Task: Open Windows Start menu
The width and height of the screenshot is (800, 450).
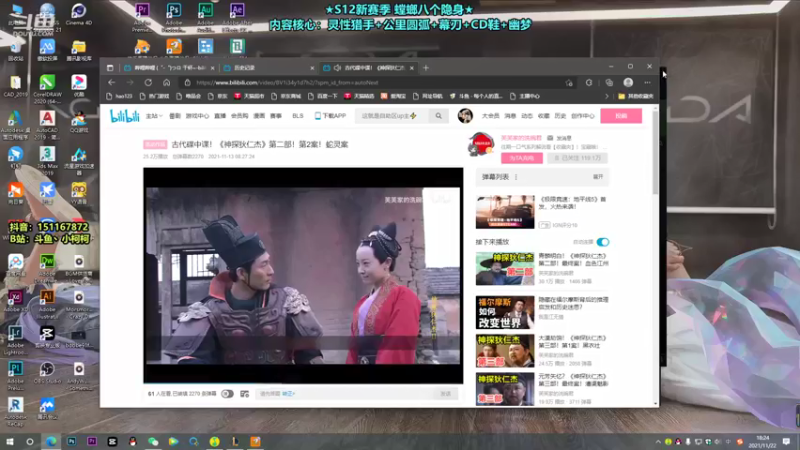Action: point(9,442)
